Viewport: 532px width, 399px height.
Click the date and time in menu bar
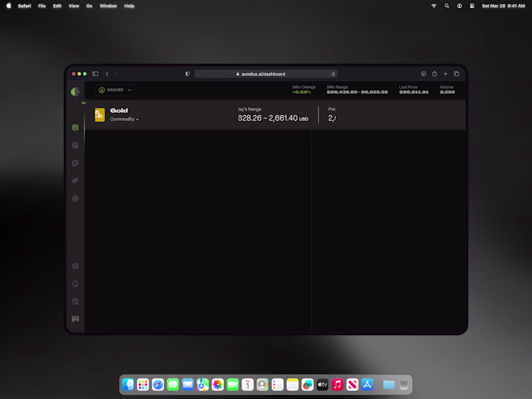pos(503,6)
